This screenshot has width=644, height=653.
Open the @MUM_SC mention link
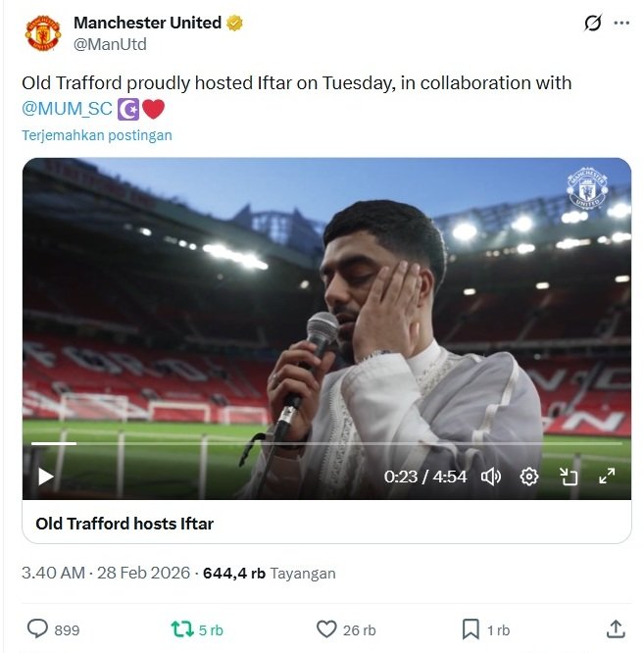(x=68, y=109)
